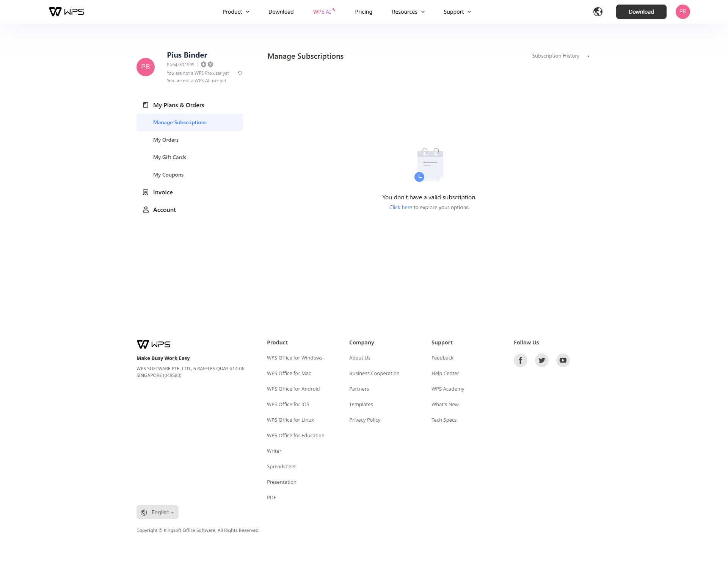Open WPS AI from the header
728x566 pixels.
[324, 12]
